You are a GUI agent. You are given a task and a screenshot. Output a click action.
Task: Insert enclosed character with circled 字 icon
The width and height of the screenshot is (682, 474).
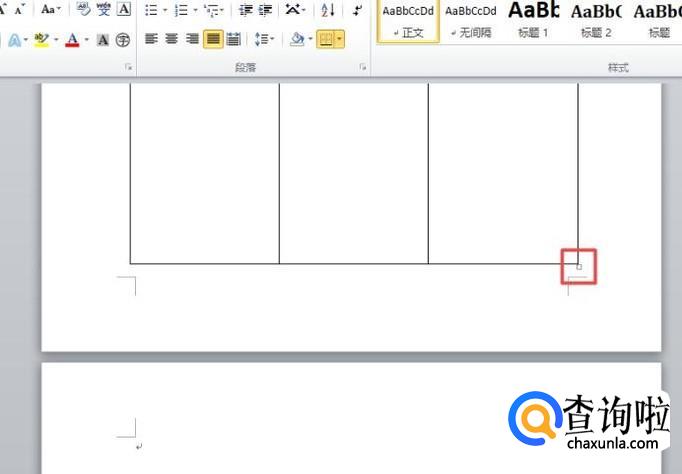point(123,40)
